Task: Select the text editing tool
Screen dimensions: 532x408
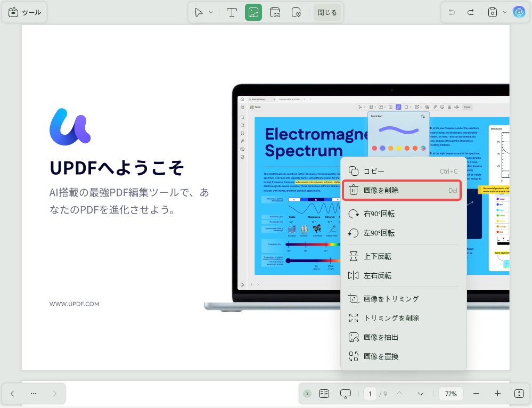Action: pos(232,13)
